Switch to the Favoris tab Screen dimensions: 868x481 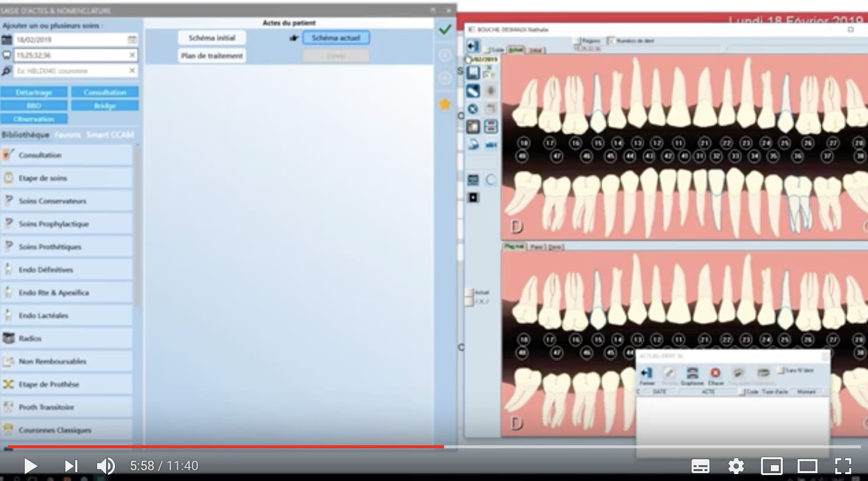click(68, 135)
